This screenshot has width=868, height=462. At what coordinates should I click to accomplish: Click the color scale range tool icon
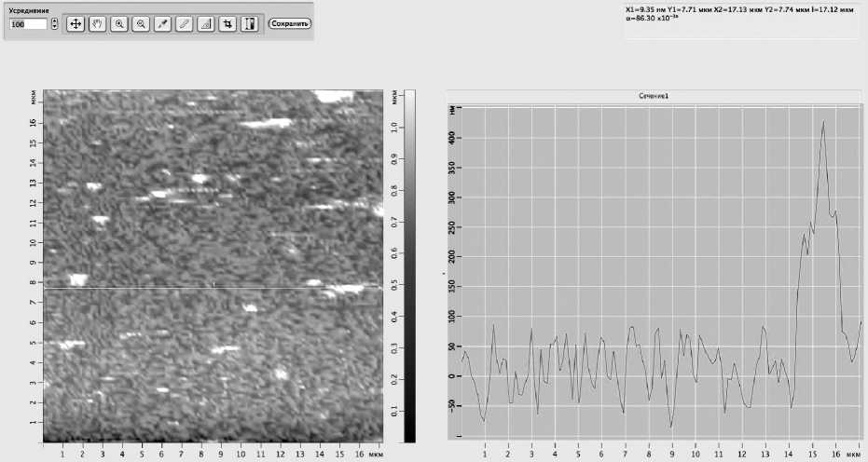point(249,23)
